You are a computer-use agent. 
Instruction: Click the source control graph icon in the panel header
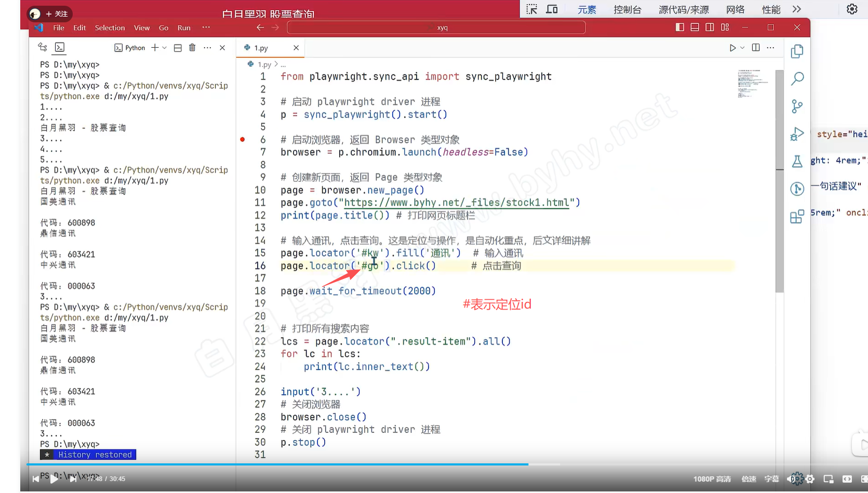(x=43, y=47)
